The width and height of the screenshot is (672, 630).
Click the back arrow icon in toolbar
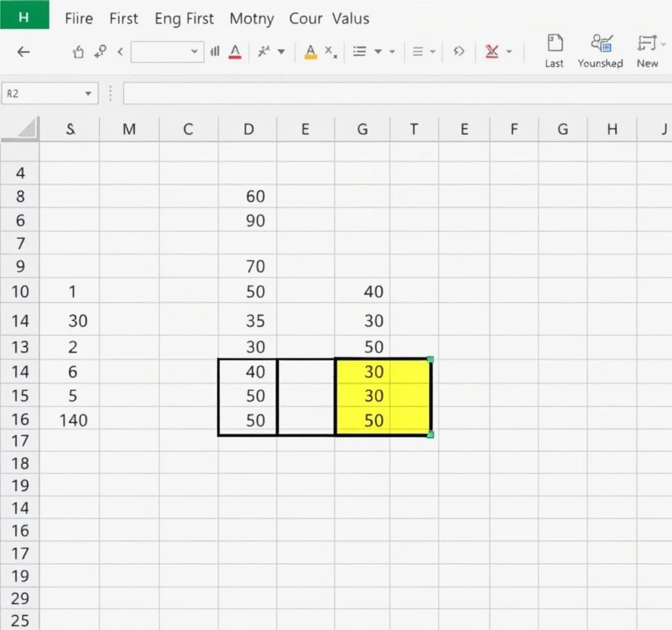pos(24,52)
